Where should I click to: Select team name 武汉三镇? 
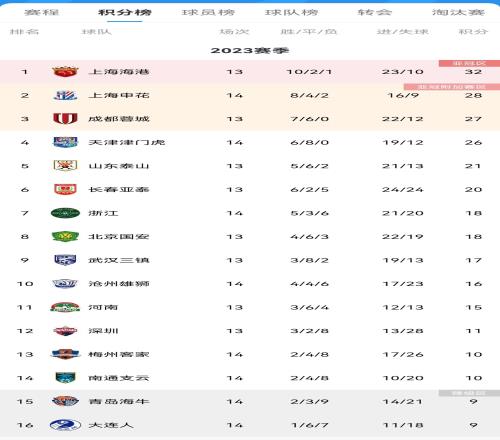tap(119, 260)
